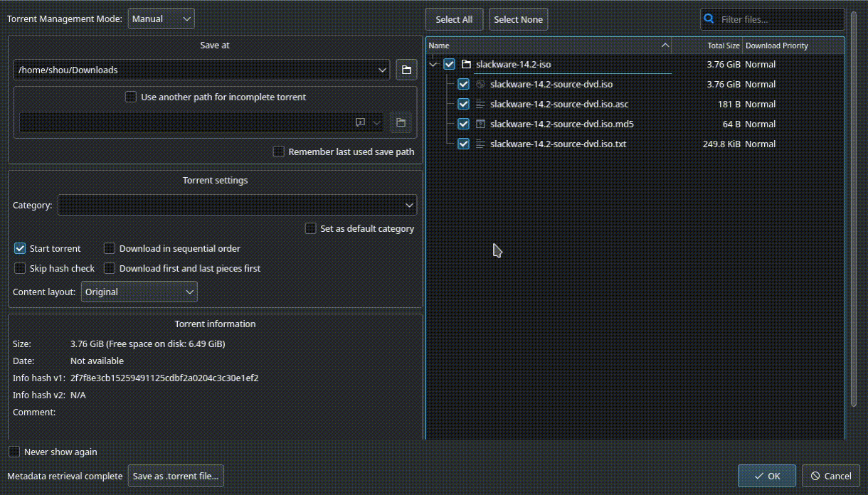This screenshot has height=495, width=868.
Task: Click the folder icon next to slackware-14.2-iso
Action: [x=467, y=64]
